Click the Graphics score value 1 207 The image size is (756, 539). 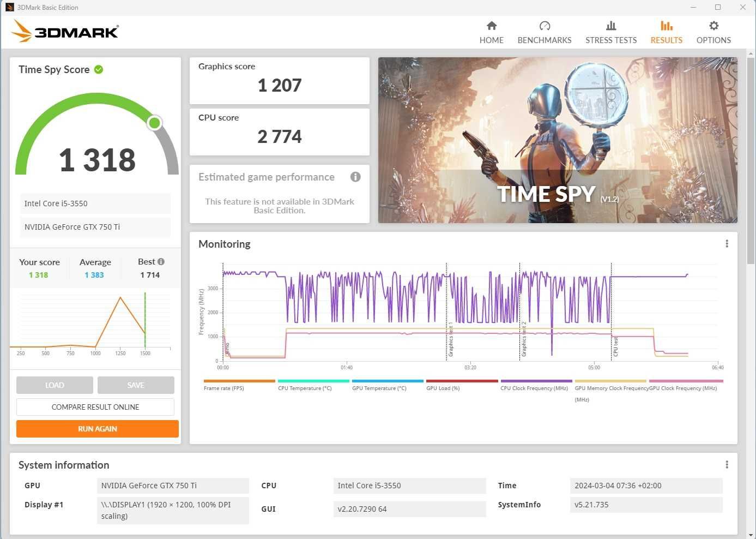tap(280, 85)
